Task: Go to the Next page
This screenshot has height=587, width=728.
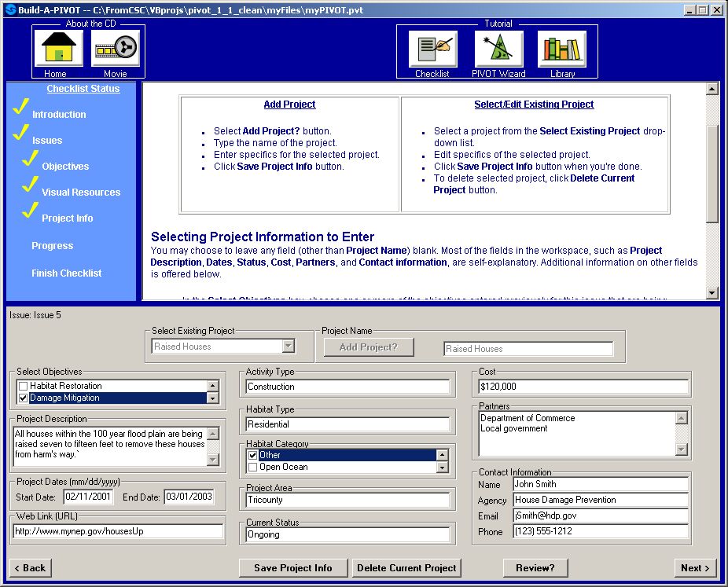Action: (695, 568)
